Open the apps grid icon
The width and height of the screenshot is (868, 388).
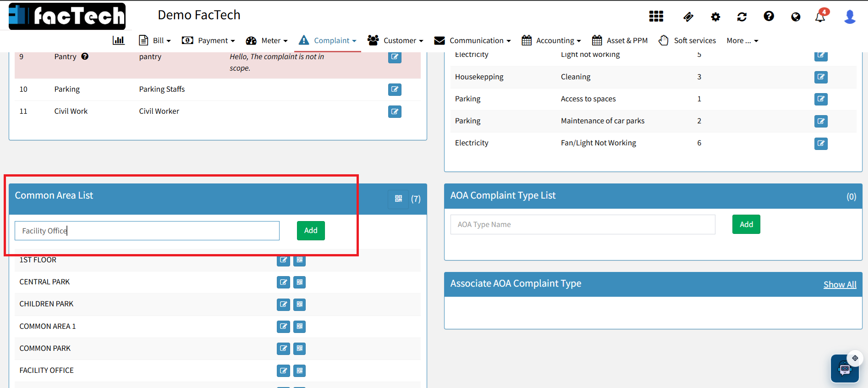click(x=656, y=17)
